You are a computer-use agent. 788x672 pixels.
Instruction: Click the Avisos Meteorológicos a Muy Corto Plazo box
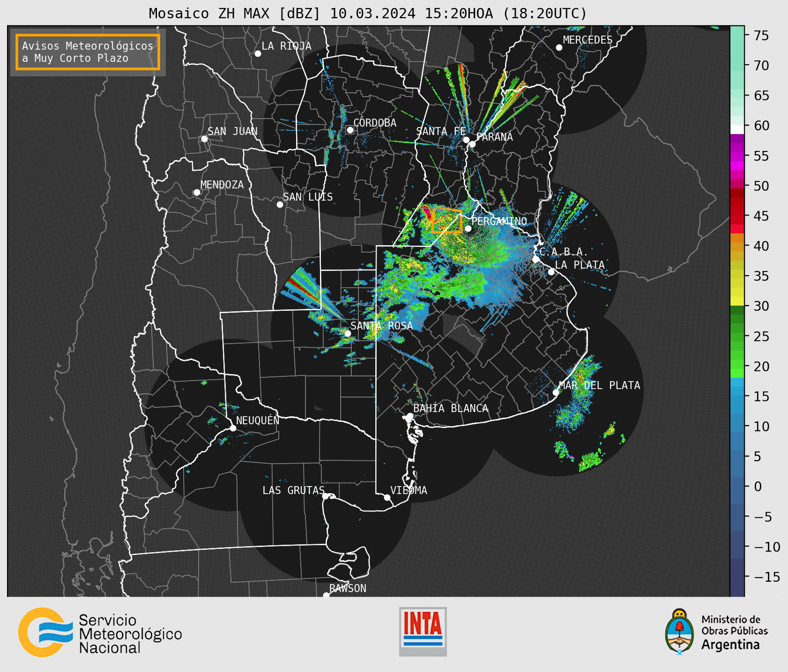click(x=88, y=52)
